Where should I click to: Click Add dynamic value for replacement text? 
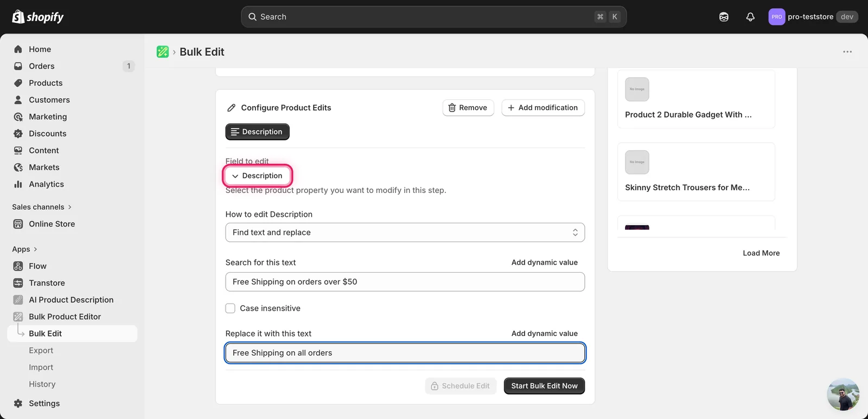pyautogui.click(x=545, y=333)
